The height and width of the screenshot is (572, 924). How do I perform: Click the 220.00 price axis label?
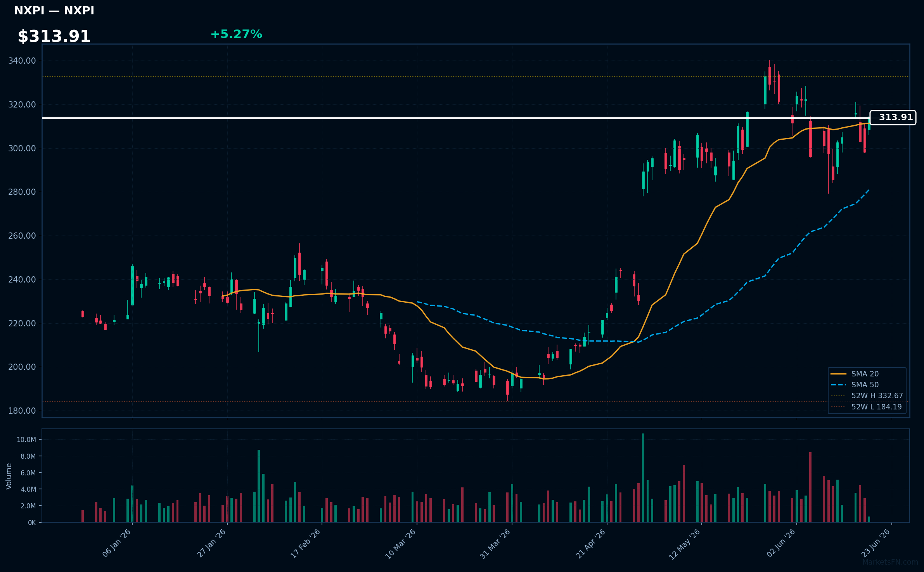point(22,324)
